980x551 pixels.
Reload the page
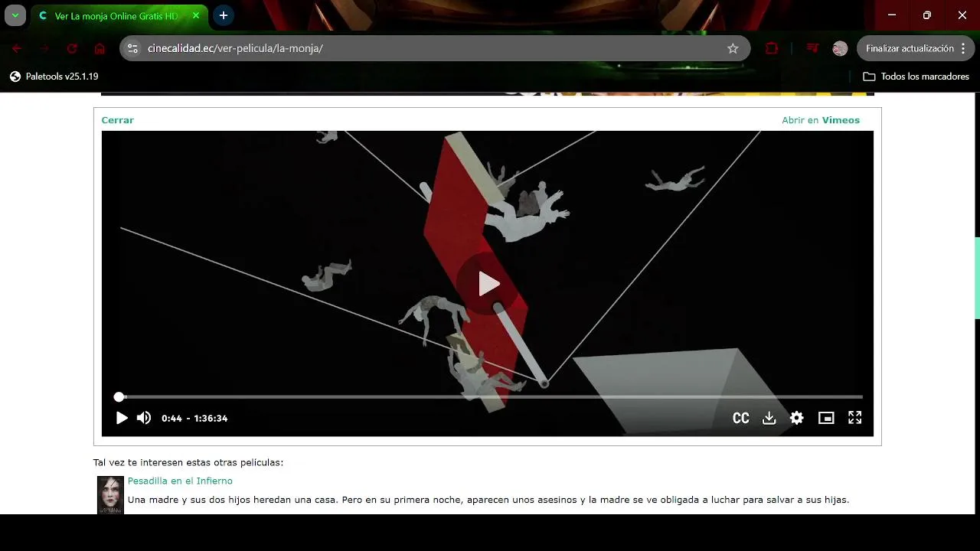click(72, 48)
